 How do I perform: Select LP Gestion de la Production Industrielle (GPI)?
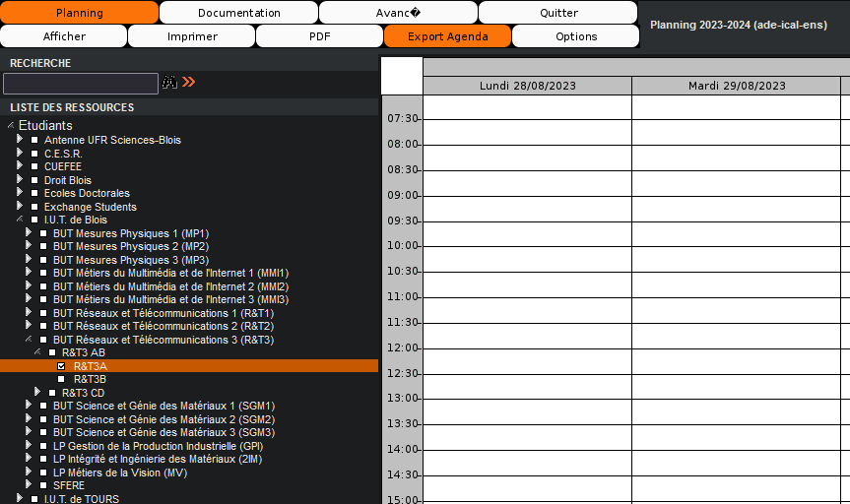coord(158,446)
